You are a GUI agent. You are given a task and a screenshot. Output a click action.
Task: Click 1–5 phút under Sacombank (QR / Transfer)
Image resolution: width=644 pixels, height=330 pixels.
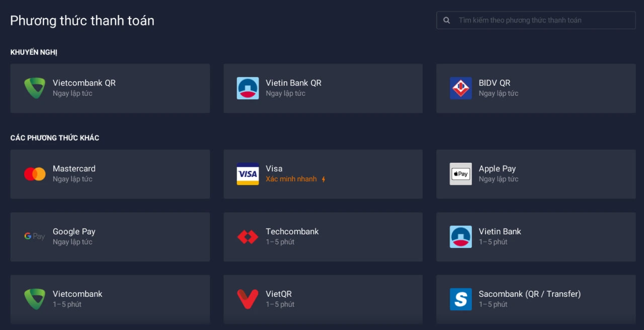(493, 304)
